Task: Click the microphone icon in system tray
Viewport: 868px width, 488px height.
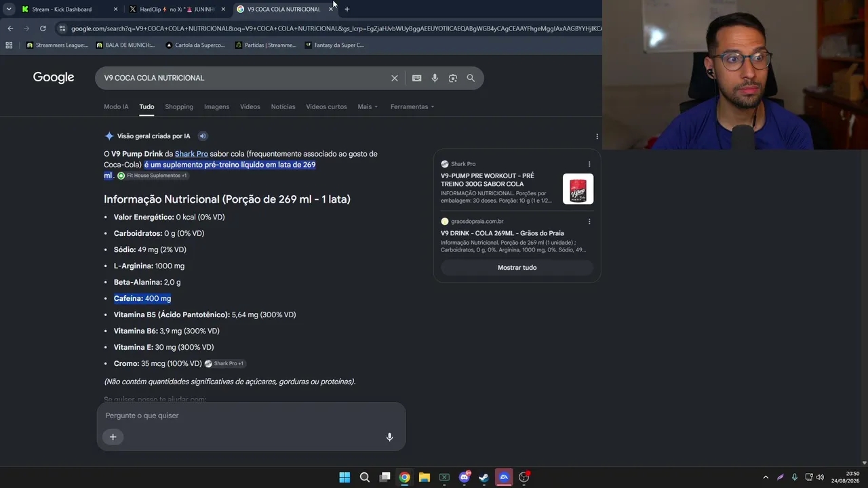Action: click(795, 477)
